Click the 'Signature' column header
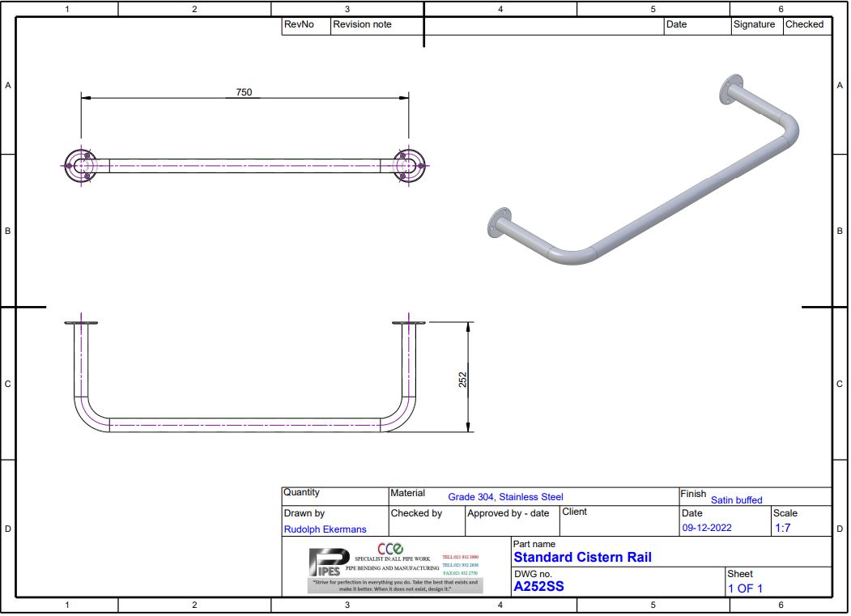Screen dimensions: 851x616 click(754, 24)
